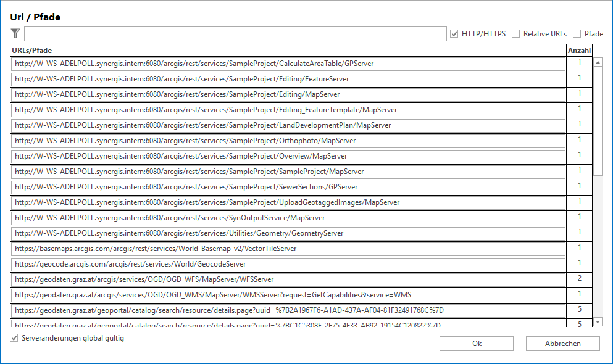Click the vertical scrollbar thumb

coord(598,120)
